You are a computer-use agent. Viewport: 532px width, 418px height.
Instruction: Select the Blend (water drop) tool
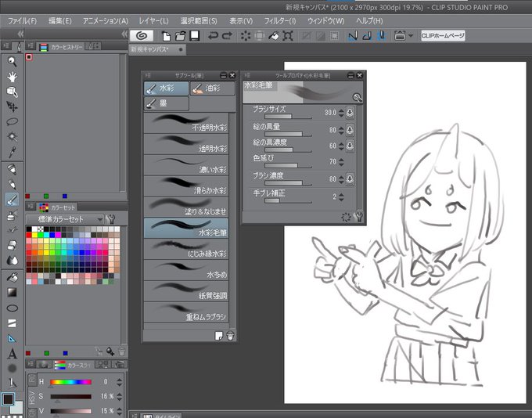click(13, 261)
